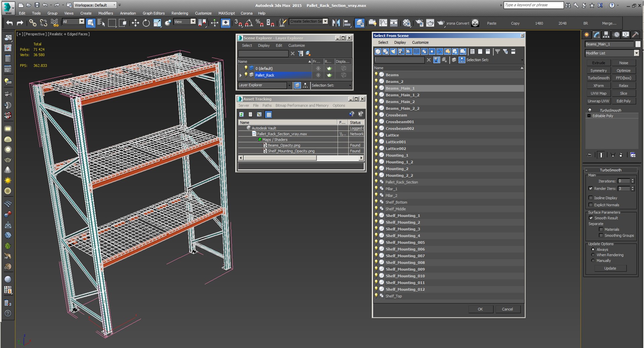Click the Edit Poly modifier button
Image resolution: width=644 pixels, height=348 pixels.
tap(624, 101)
